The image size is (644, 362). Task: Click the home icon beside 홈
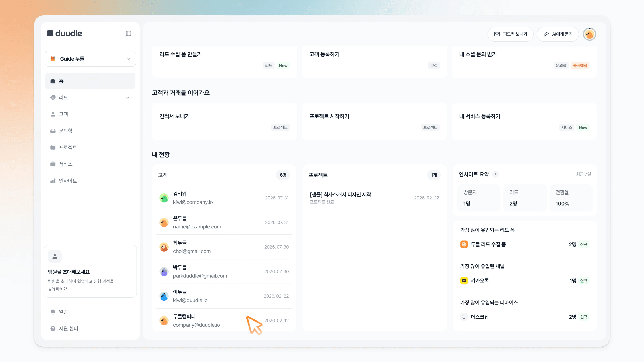tap(53, 81)
